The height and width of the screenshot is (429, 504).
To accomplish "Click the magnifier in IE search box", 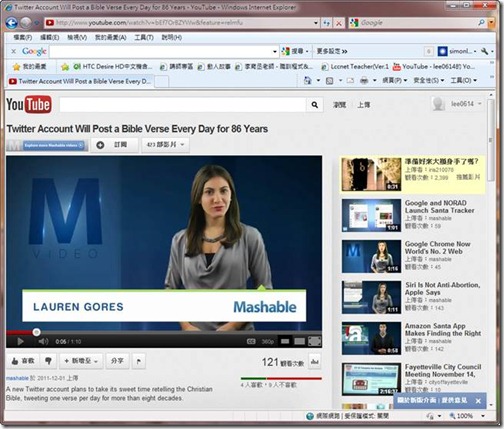I will pyautogui.click(x=481, y=23).
